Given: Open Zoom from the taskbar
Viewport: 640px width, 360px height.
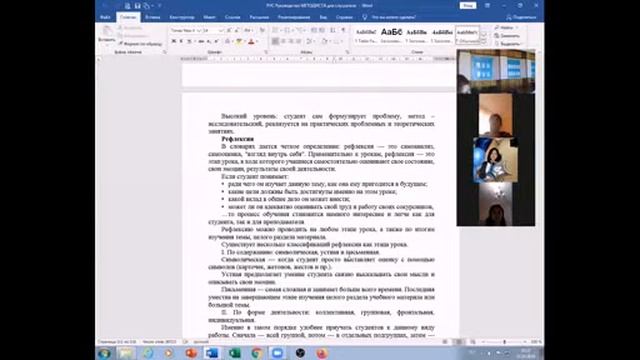Looking at the screenshot, I should click(x=278, y=353).
